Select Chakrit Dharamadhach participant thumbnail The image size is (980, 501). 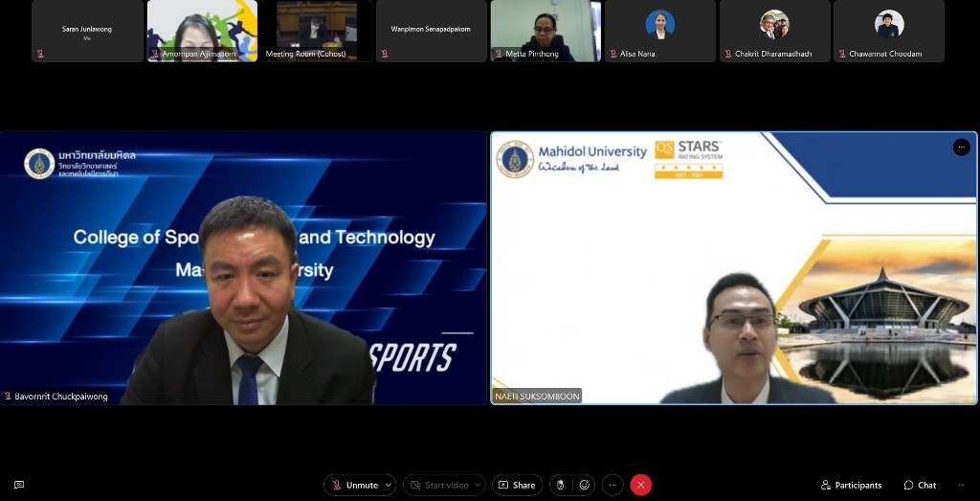pyautogui.click(x=775, y=31)
